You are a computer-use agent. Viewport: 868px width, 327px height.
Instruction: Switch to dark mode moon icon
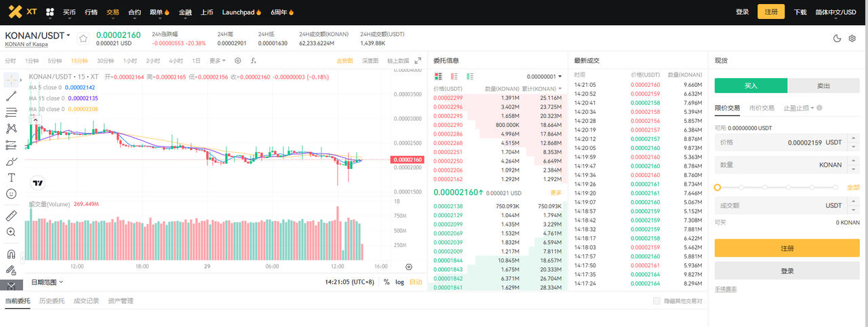pos(837,39)
